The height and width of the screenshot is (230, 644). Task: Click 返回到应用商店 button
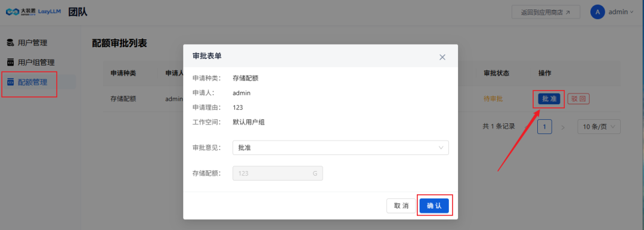(546, 13)
